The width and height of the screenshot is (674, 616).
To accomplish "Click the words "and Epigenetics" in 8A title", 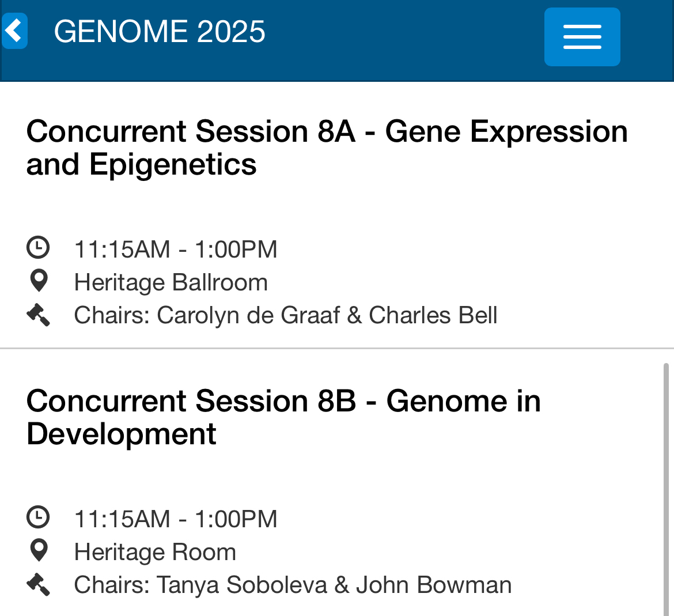I will (142, 165).
